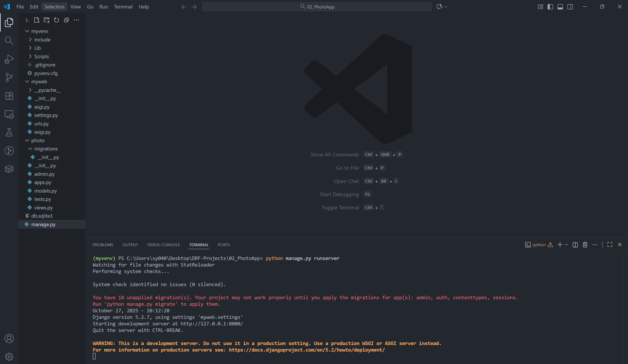Open Source Control view
The height and width of the screenshot is (364, 628).
point(9,77)
